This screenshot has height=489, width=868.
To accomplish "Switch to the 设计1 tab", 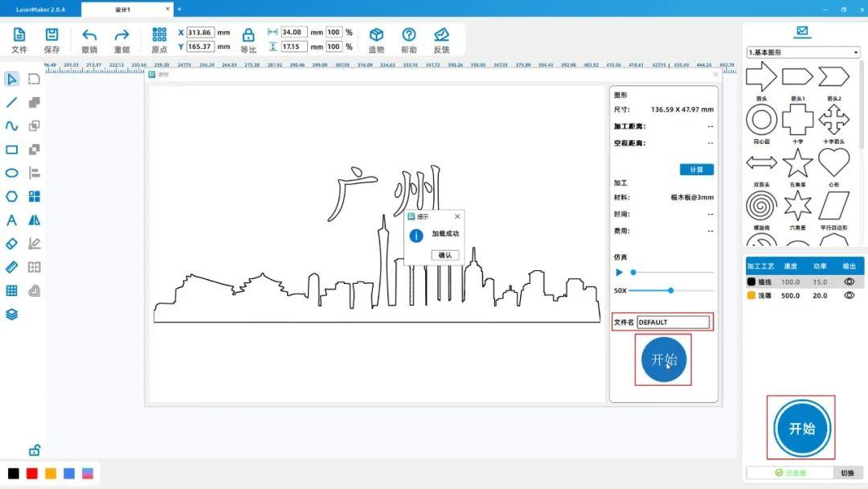I will coord(123,10).
